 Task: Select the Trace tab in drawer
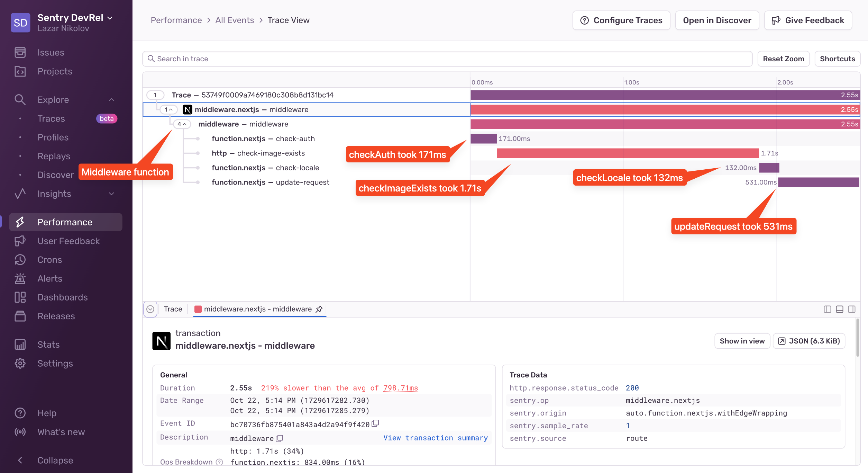pos(173,309)
